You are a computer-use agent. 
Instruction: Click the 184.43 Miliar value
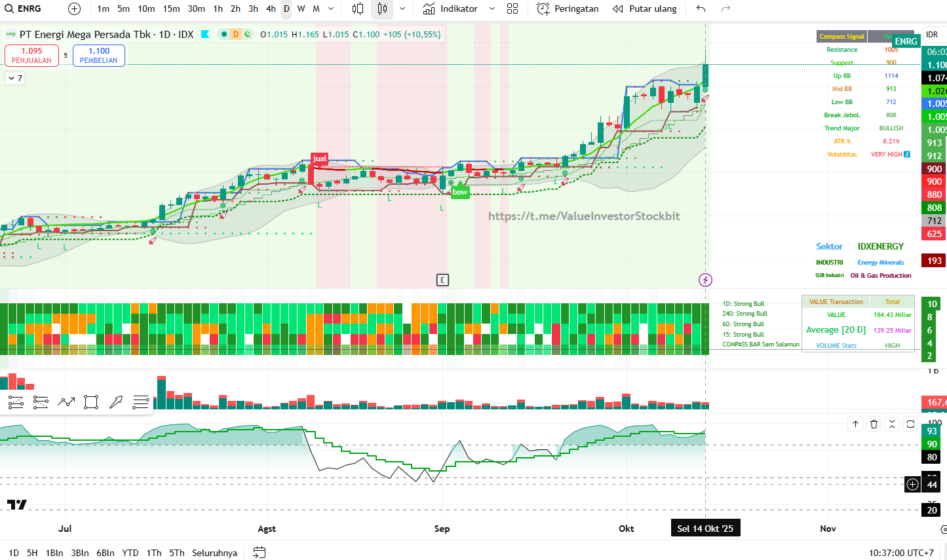893,315
